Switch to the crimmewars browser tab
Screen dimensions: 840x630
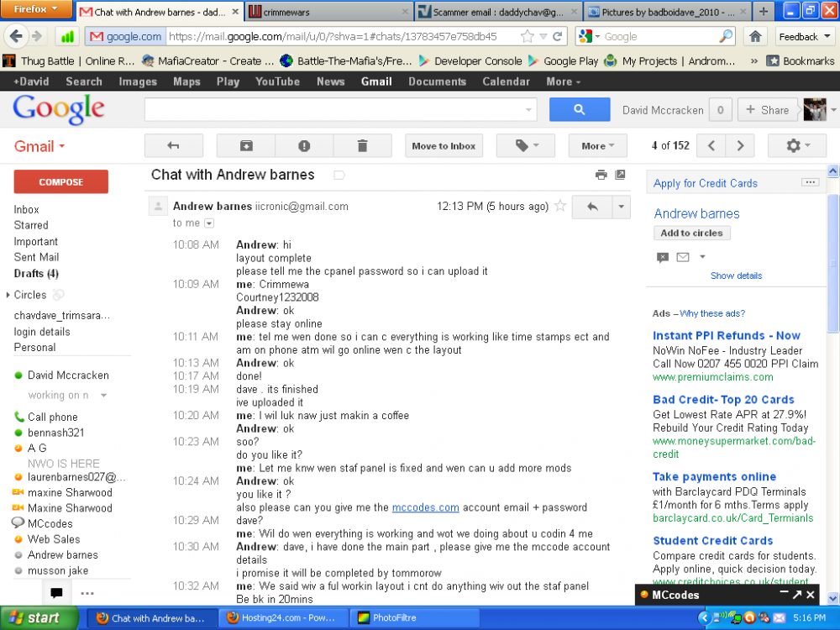pos(328,13)
